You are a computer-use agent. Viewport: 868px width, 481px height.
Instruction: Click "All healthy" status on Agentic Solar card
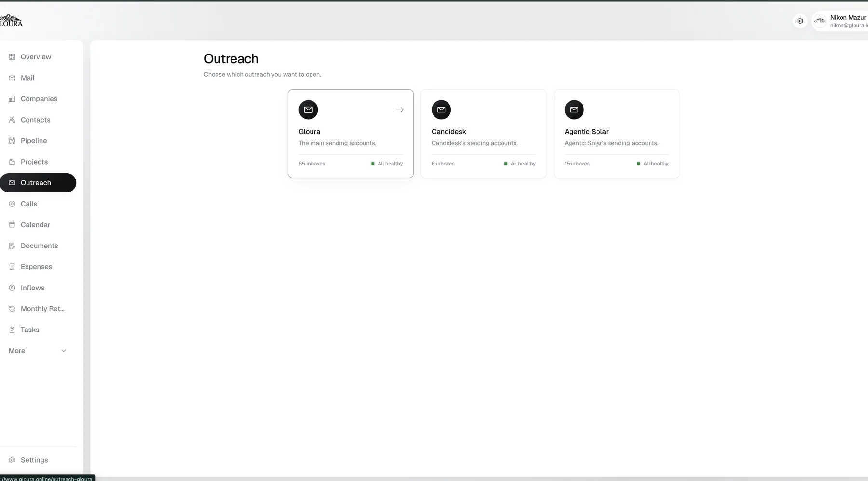(x=652, y=164)
